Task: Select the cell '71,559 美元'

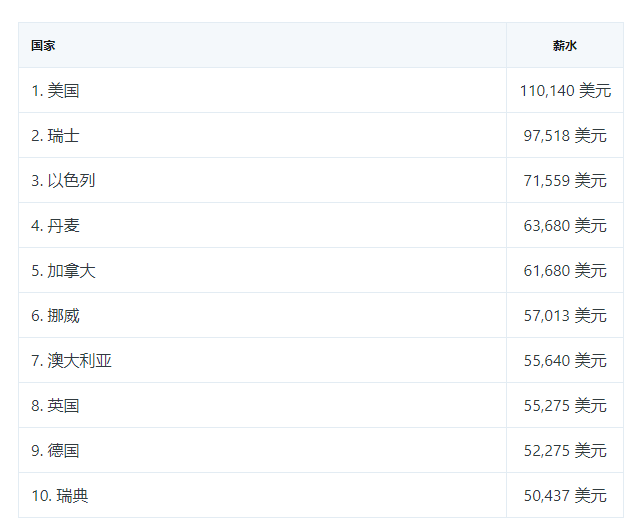Action: point(565,180)
